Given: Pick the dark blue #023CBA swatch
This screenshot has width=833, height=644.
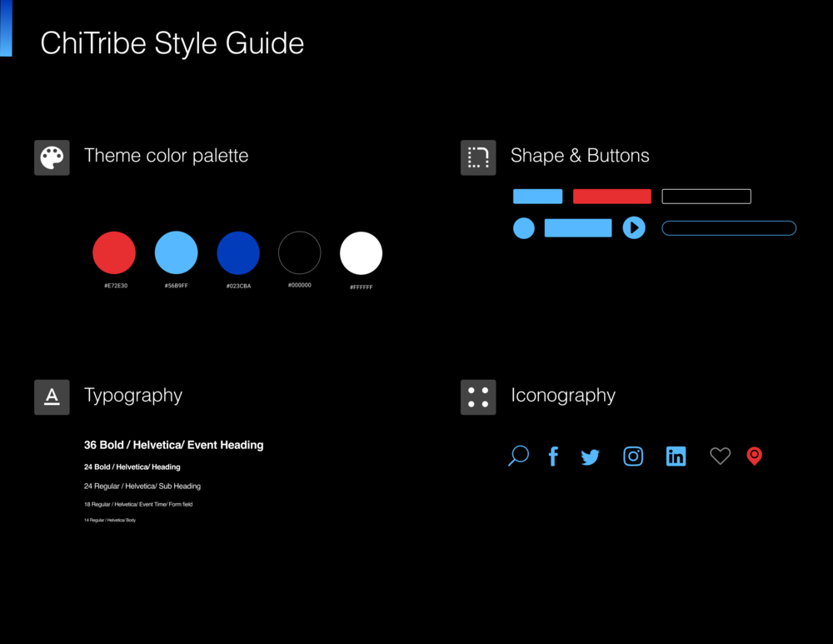Looking at the screenshot, I should pyautogui.click(x=238, y=253).
